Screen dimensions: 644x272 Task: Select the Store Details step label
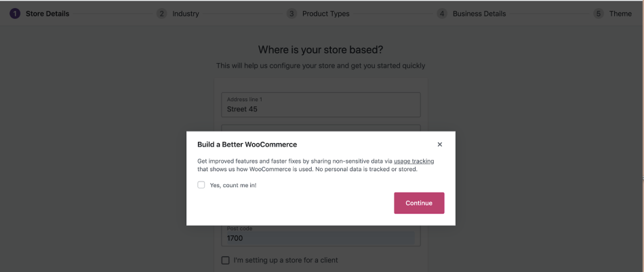[47, 14]
